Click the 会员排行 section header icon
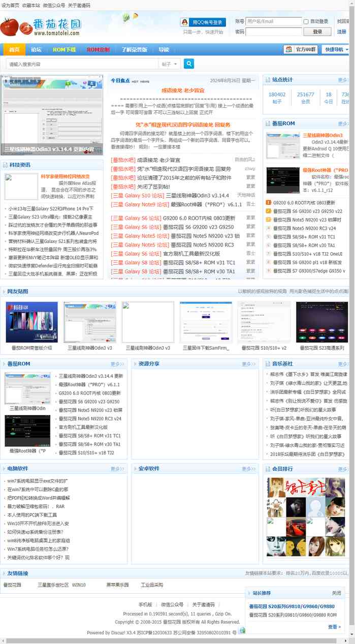The width and height of the screenshot is (355, 644). click(267, 469)
